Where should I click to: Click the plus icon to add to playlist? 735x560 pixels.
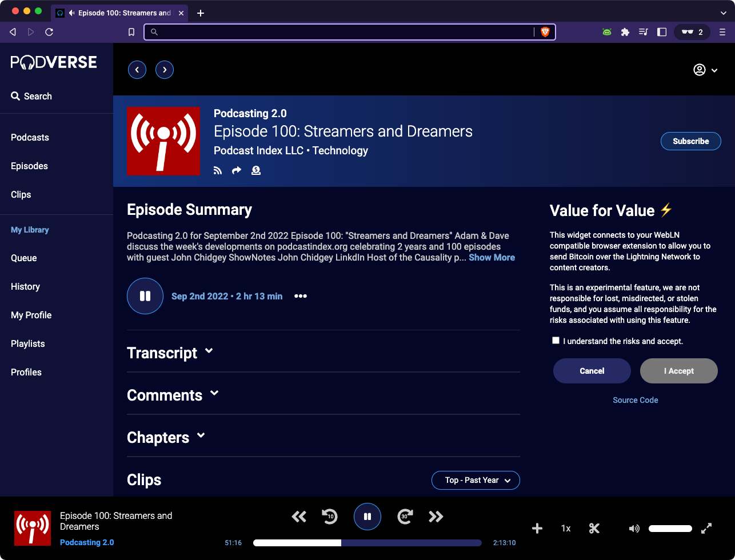[537, 529]
